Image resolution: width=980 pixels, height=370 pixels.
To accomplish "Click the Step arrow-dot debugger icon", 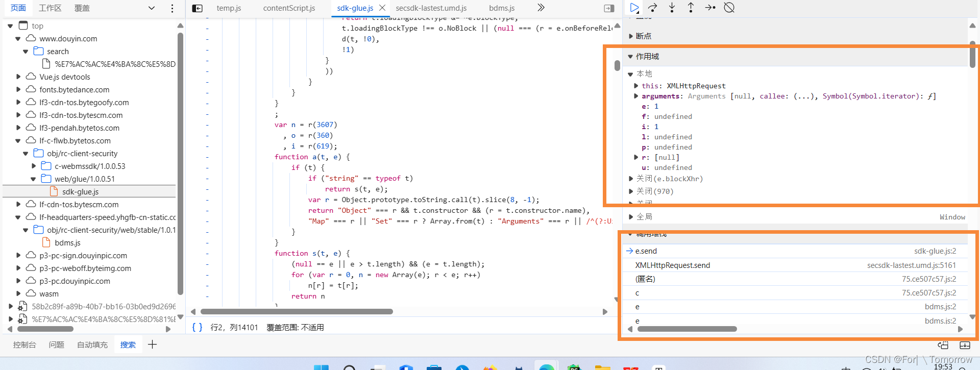I will tap(710, 8).
